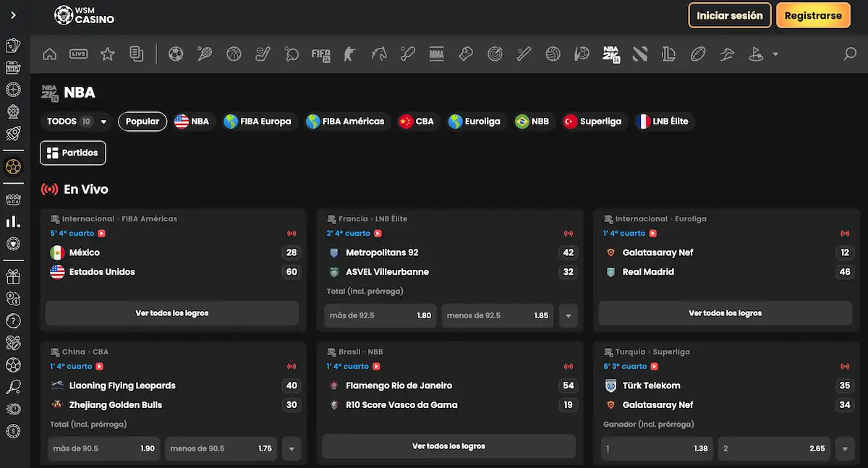Open the gift box promotions icon
This screenshot has width=868, height=468.
[x=13, y=276]
